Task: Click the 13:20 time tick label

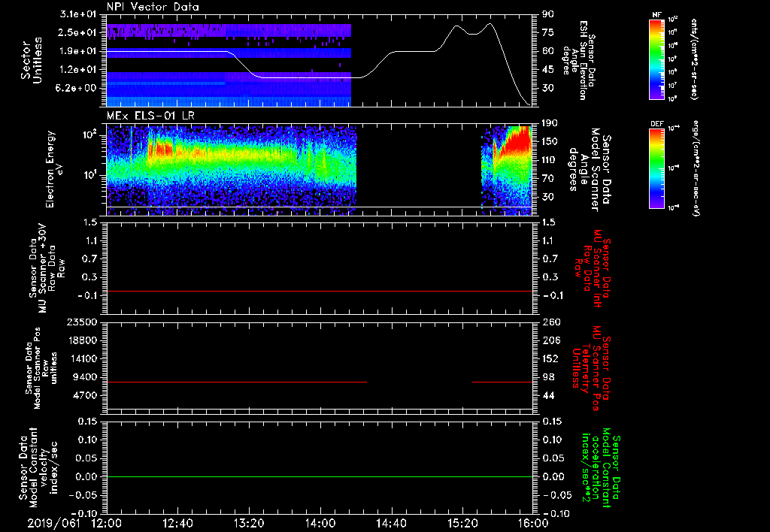Action: [249, 523]
